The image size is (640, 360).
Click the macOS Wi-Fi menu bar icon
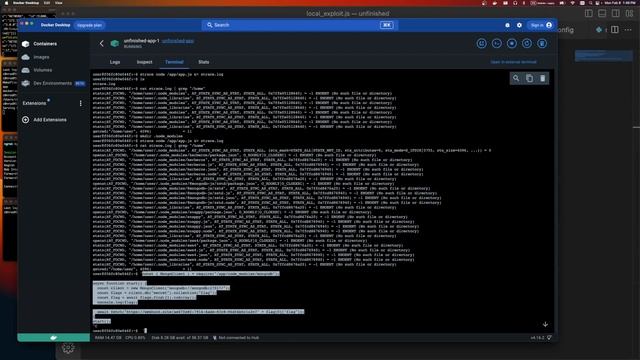(x=572, y=3)
